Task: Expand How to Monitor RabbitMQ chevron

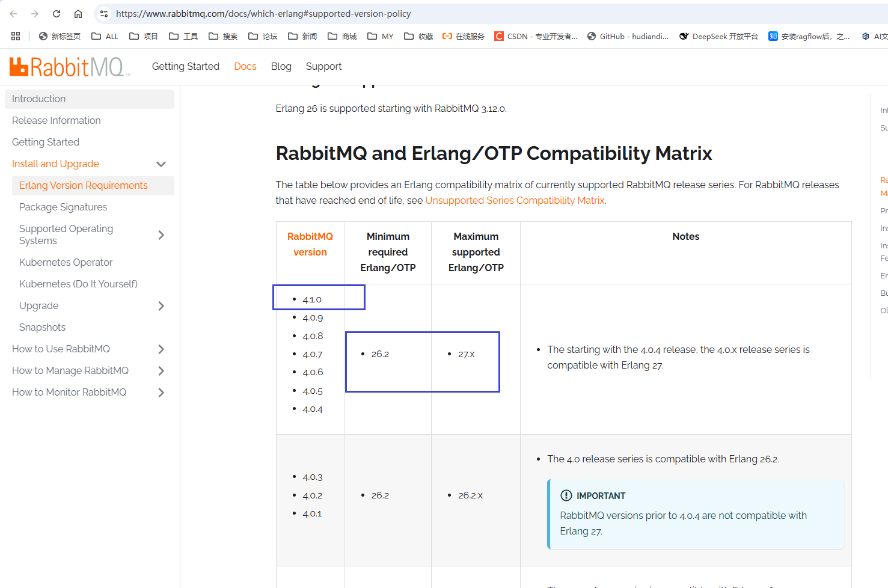Action: point(161,393)
